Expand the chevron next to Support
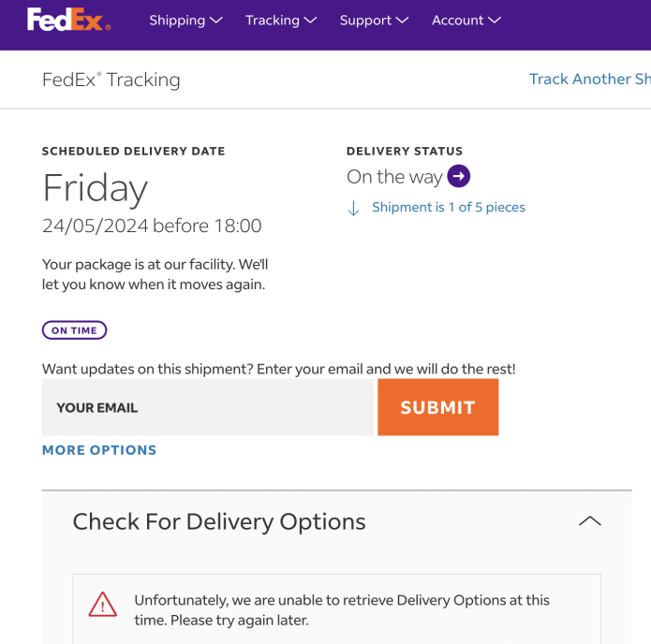 (403, 21)
